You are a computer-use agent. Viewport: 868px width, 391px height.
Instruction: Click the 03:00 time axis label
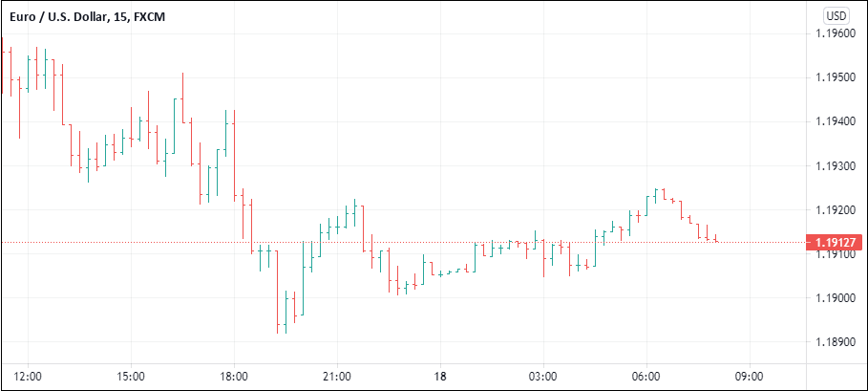[x=543, y=377]
